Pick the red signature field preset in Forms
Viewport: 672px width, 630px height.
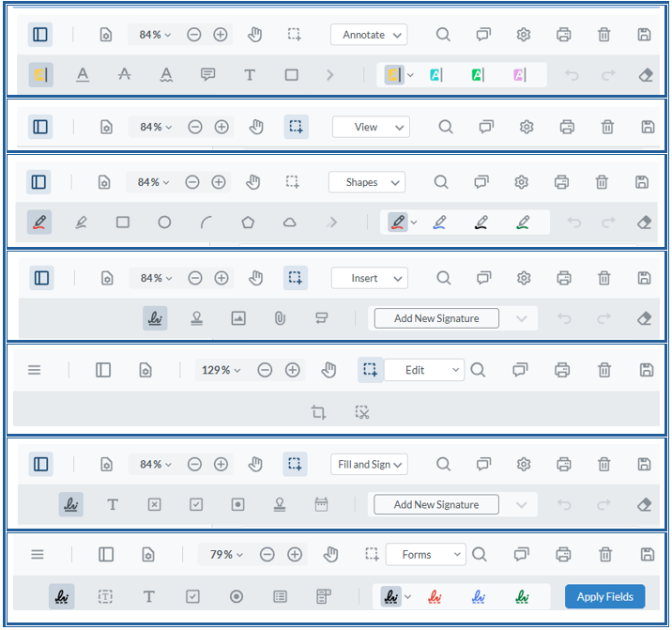[435, 596]
